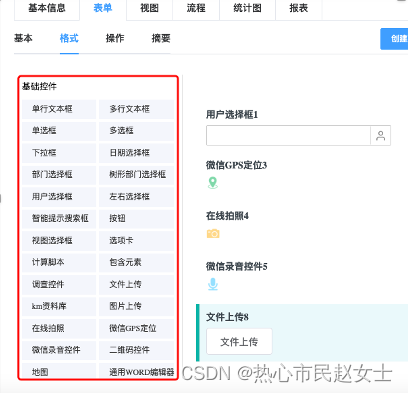Image resolution: width=408 pixels, height=393 pixels.
Task: Add the 调查控件 control
Action: pyautogui.click(x=59, y=285)
